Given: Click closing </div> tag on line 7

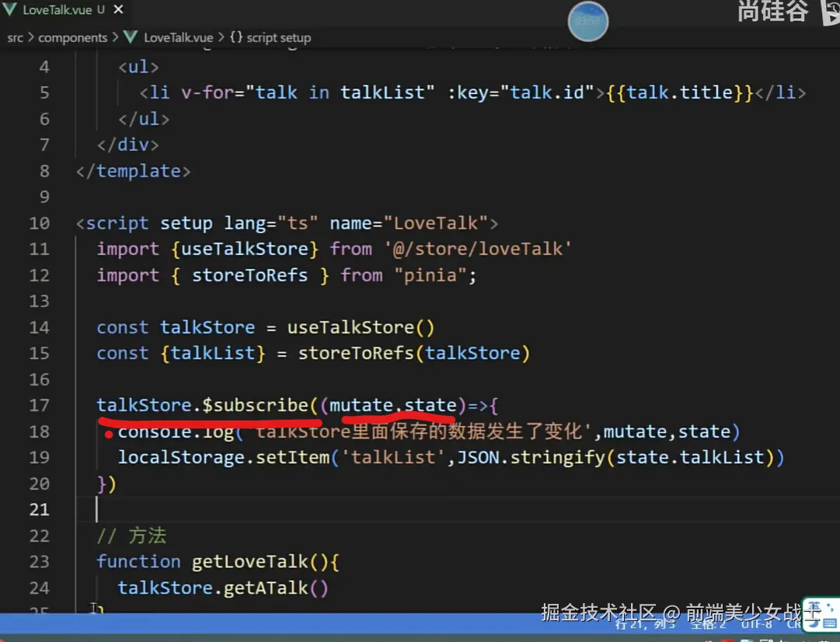Looking at the screenshot, I should [127, 145].
